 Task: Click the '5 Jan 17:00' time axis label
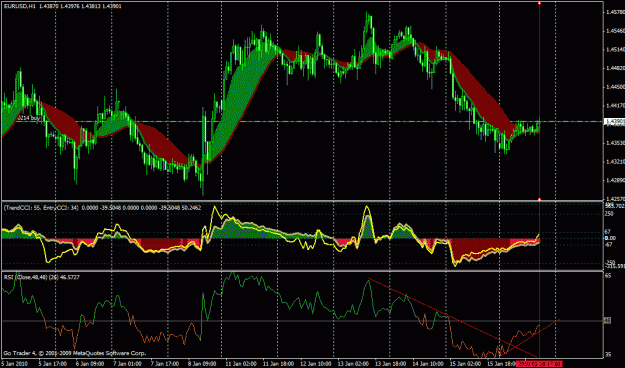click(52, 364)
